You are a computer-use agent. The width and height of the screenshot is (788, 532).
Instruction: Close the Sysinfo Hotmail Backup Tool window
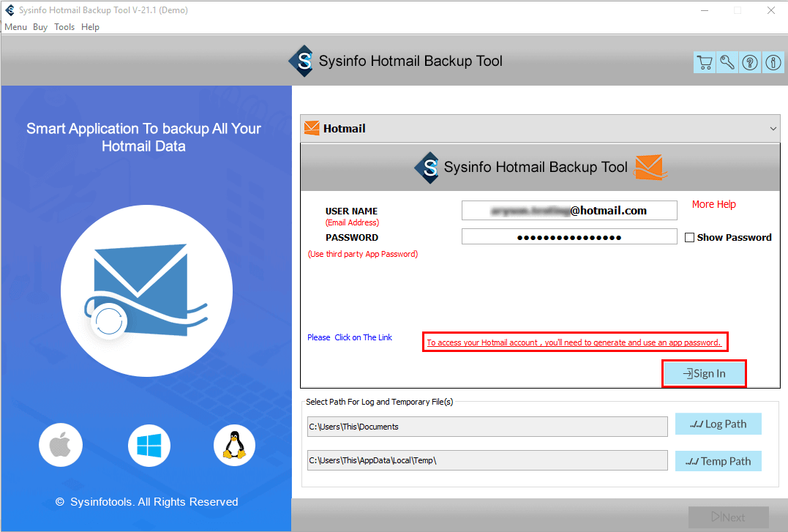coord(771,10)
